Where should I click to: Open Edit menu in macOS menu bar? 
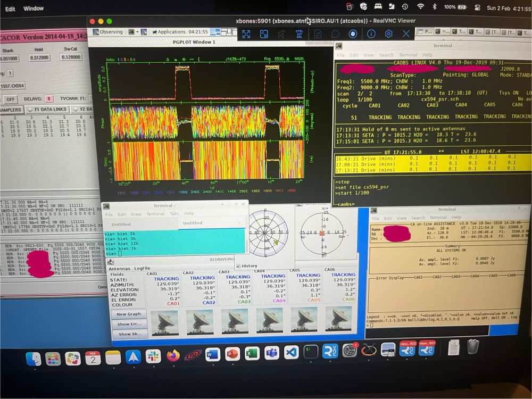coord(10,9)
